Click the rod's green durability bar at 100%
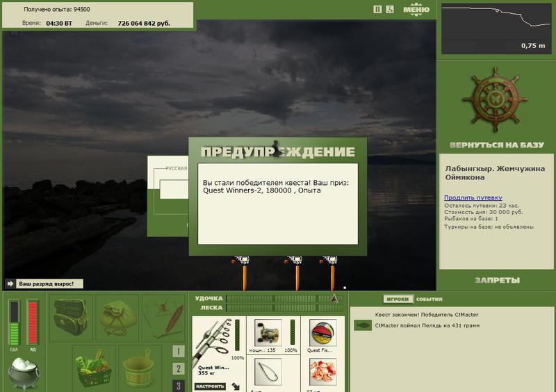This screenshot has height=392, width=556. tap(237, 335)
